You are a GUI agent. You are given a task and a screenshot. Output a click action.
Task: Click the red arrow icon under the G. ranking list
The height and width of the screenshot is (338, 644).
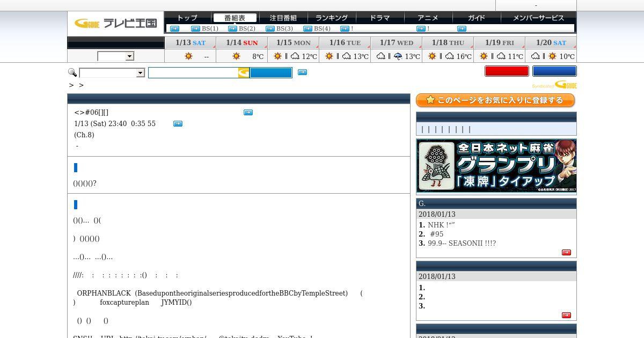click(566, 252)
